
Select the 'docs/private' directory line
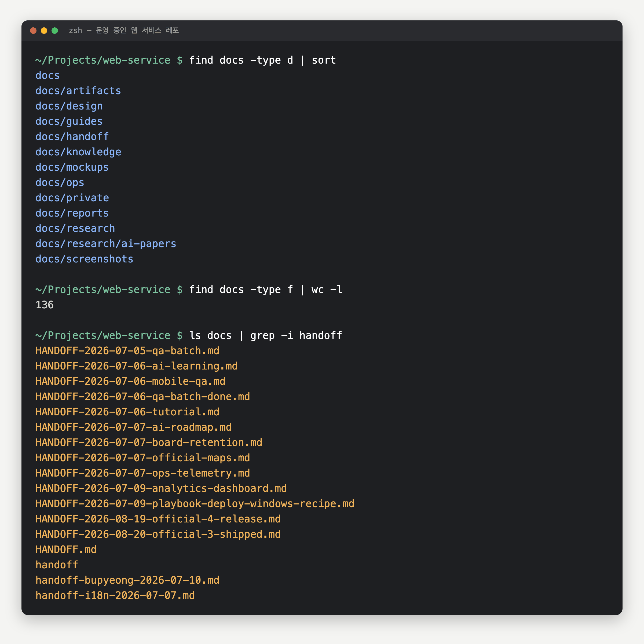tap(72, 198)
